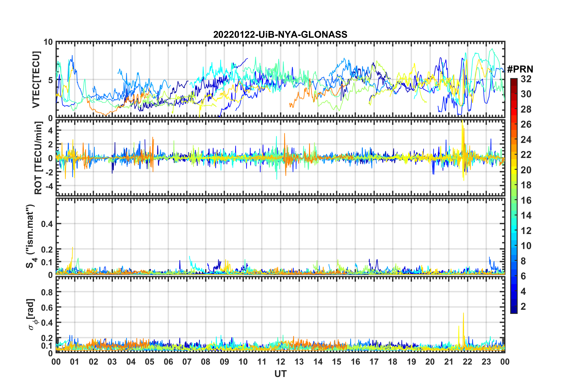The height and width of the screenshot is (392, 561).
Task: Click the VTEC[TECU] y-axis label
Action: [x=36, y=80]
